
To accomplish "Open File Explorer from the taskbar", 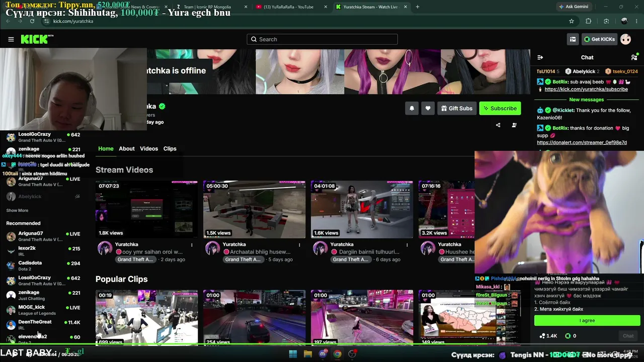I will point(307,354).
